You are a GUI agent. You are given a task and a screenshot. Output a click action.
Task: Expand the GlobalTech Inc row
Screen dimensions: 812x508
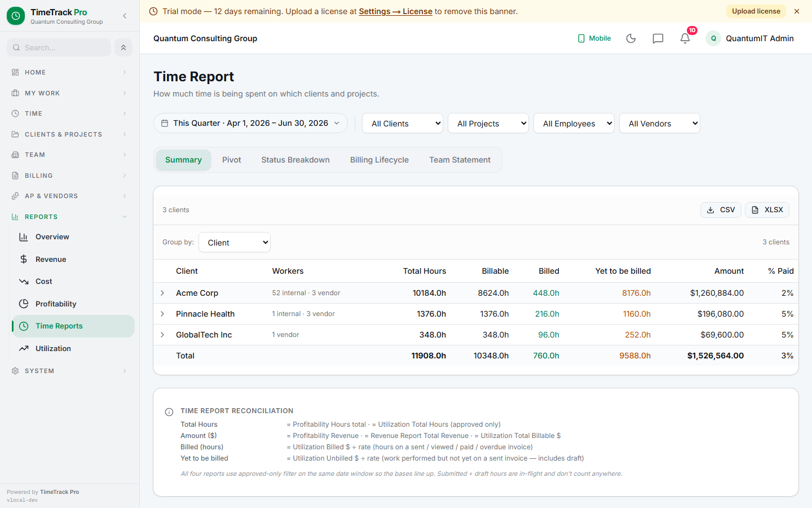click(x=162, y=335)
